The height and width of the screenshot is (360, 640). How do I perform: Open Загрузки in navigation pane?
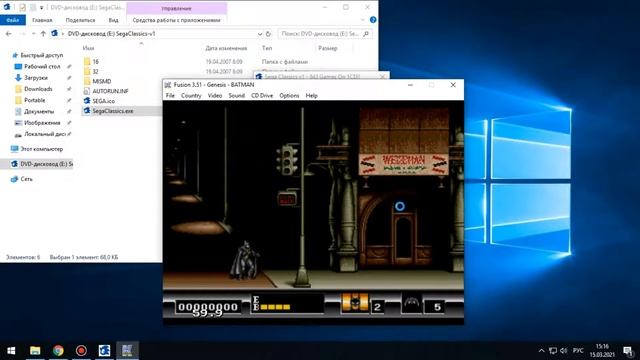(36, 78)
